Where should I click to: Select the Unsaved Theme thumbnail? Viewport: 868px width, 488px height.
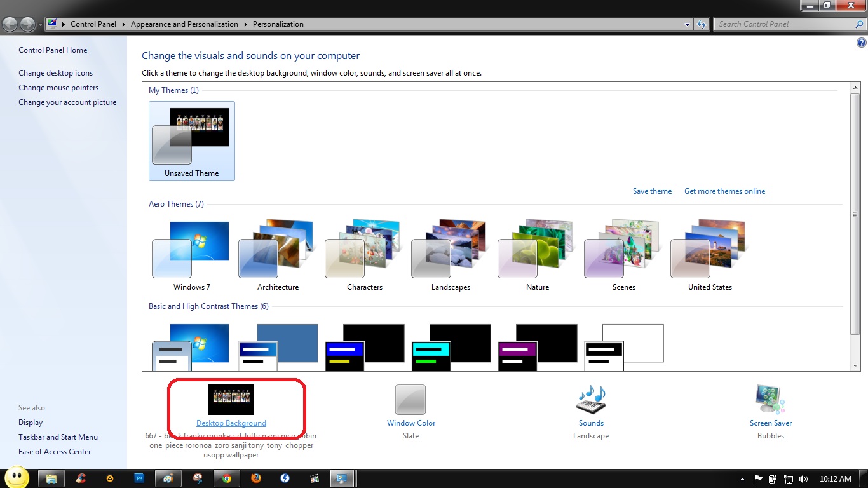(x=192, y=141)
